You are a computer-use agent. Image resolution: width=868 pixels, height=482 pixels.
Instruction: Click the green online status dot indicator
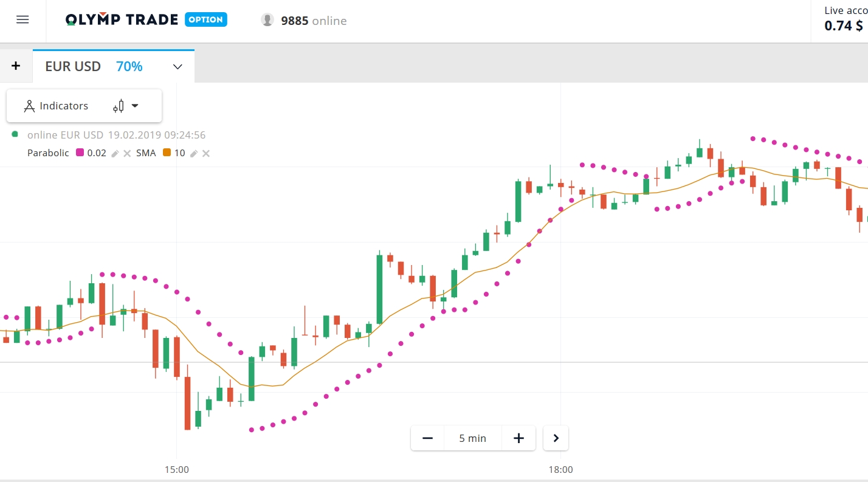(14, 134)
